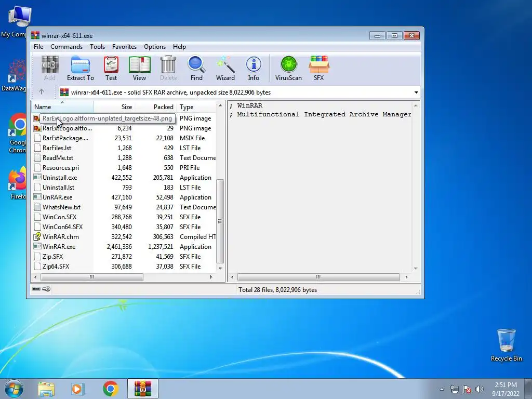Click the Uninstall.exe file icon

pos(37,178)
